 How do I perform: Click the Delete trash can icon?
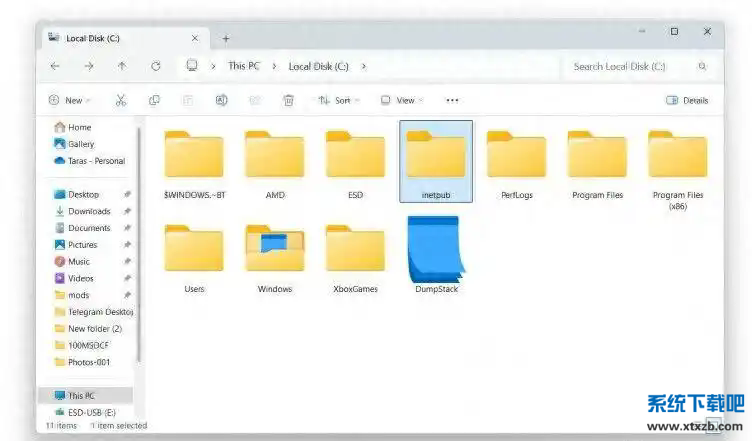(288, 100)
